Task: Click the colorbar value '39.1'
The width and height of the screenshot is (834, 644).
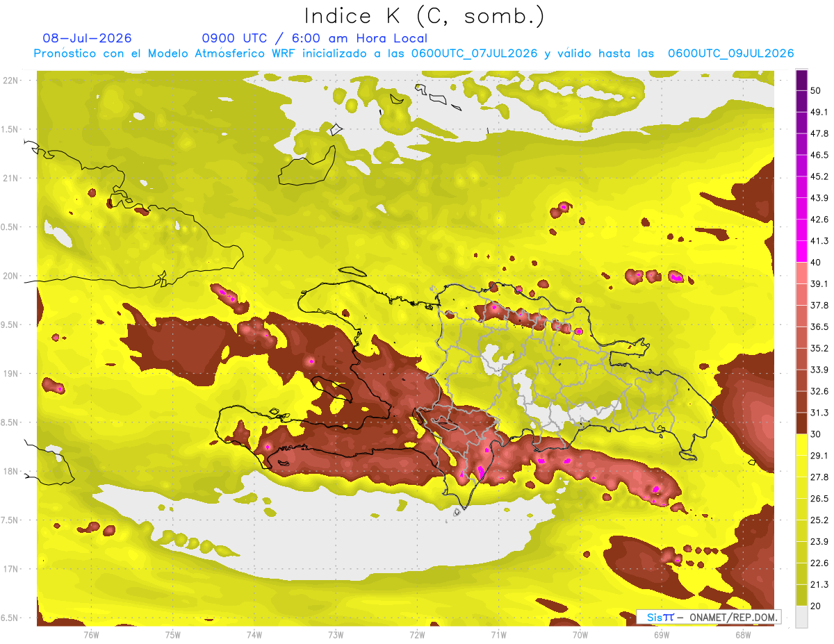Action: click(819, 283)
